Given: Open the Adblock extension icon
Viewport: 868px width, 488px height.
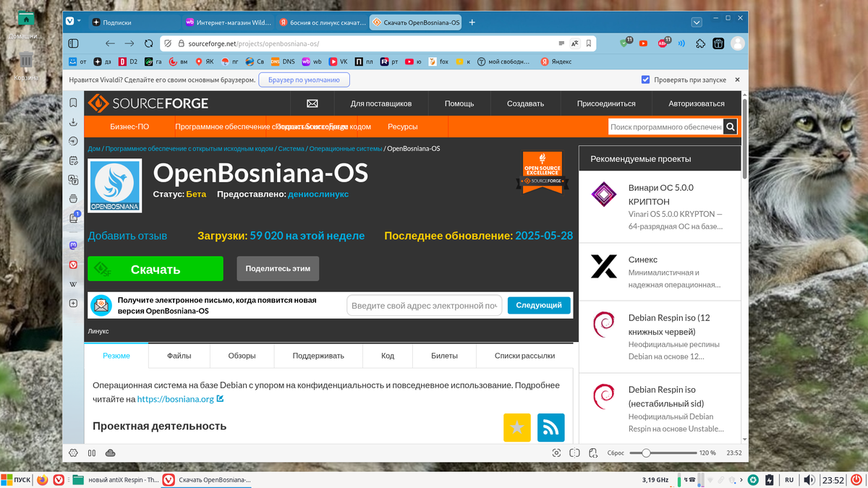Looking at the screenshot, I should (x=663, y=43).
